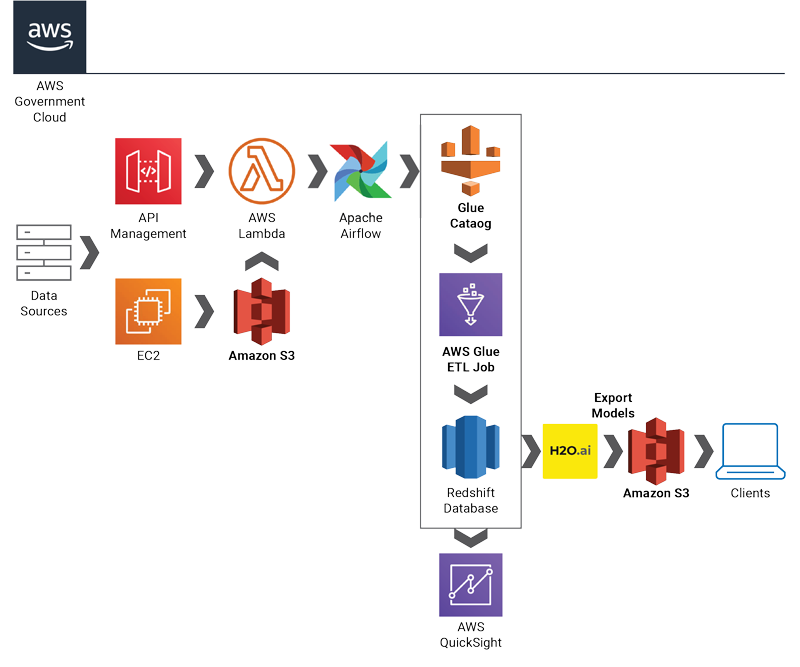Expand the chevron leading to AWS QuickSight

pos(470,540)
